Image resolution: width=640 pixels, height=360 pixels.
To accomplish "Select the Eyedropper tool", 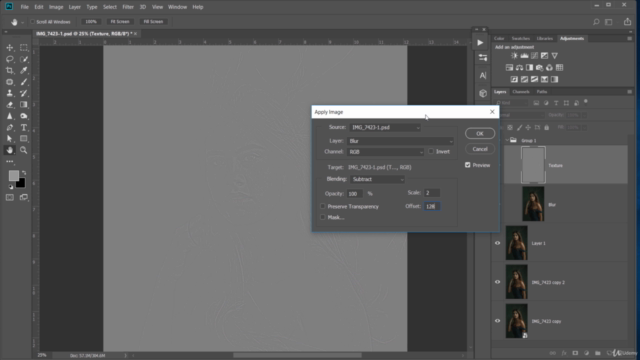I will tap(24, 71).
